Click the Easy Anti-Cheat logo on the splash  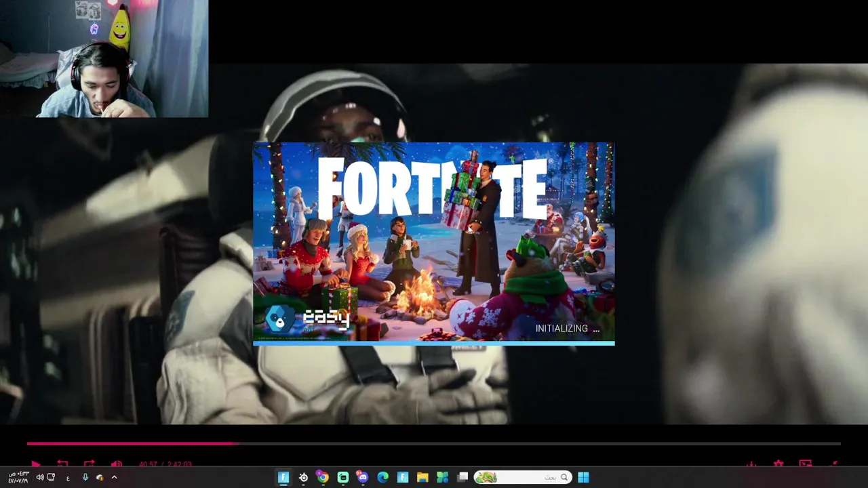pyautogui.click(x=307, y=319)
